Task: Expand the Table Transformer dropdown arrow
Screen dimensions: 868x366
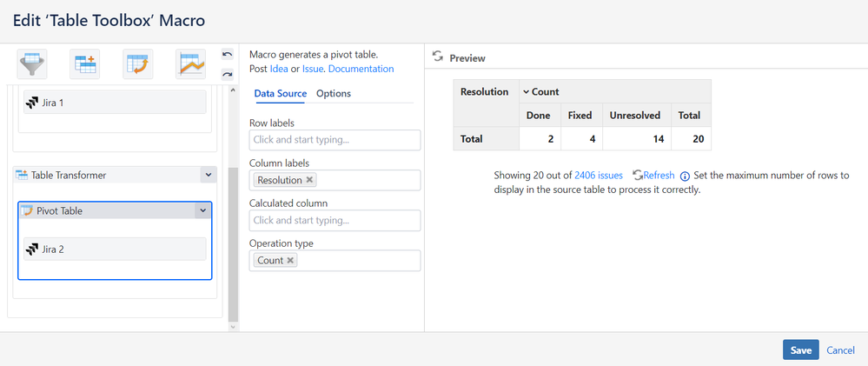Action: [208, 175]
